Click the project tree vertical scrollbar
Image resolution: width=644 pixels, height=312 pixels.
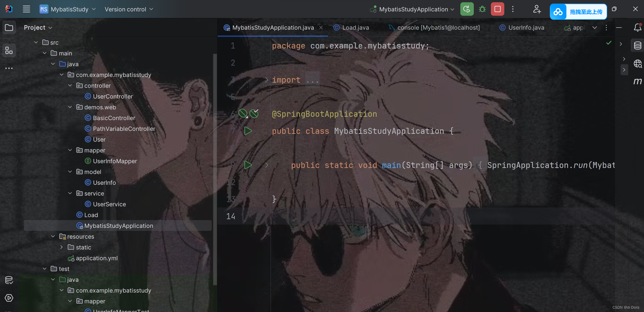pyautogui.click(x=214, y=169)
